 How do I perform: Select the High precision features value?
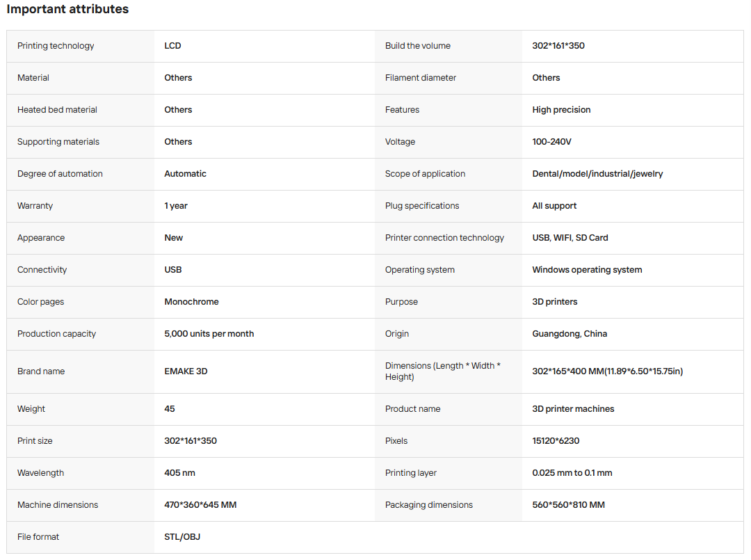pyautogui.click(x=561, y=110)
